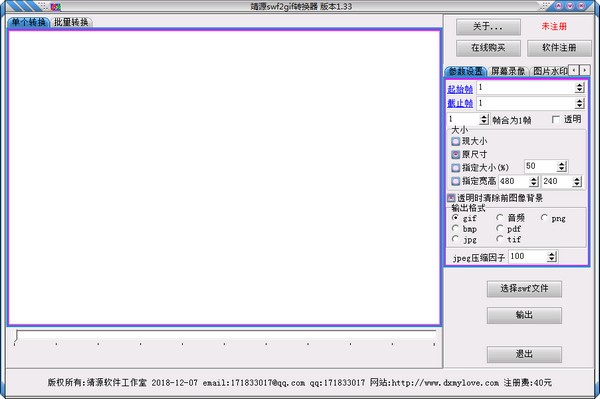Adjust jpeg压缩因子 spinner showing 100
Viewport: 600px width, 399px height.
(551, 257)
